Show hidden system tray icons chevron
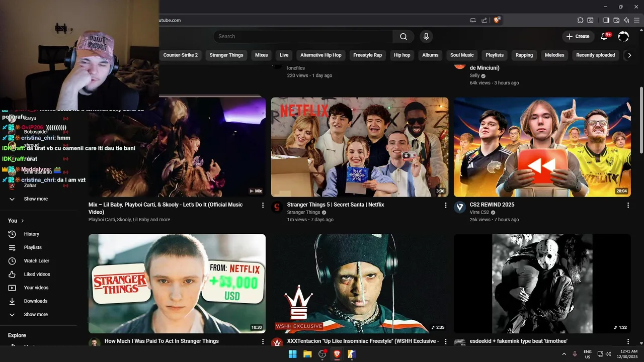The image size is (644, 362). coord(564,354)
